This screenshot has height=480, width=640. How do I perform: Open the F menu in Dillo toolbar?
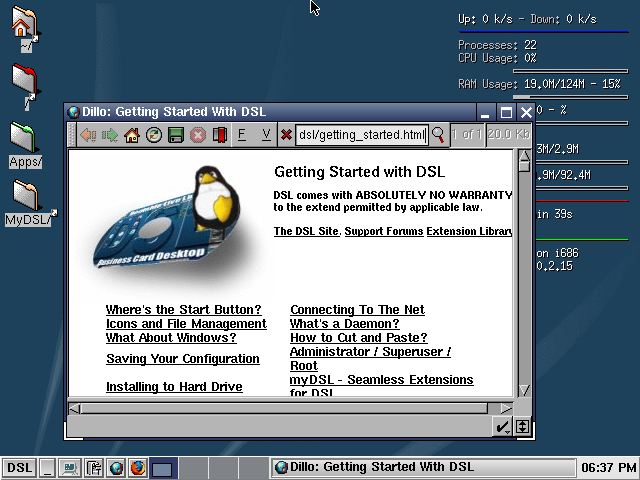242,135
